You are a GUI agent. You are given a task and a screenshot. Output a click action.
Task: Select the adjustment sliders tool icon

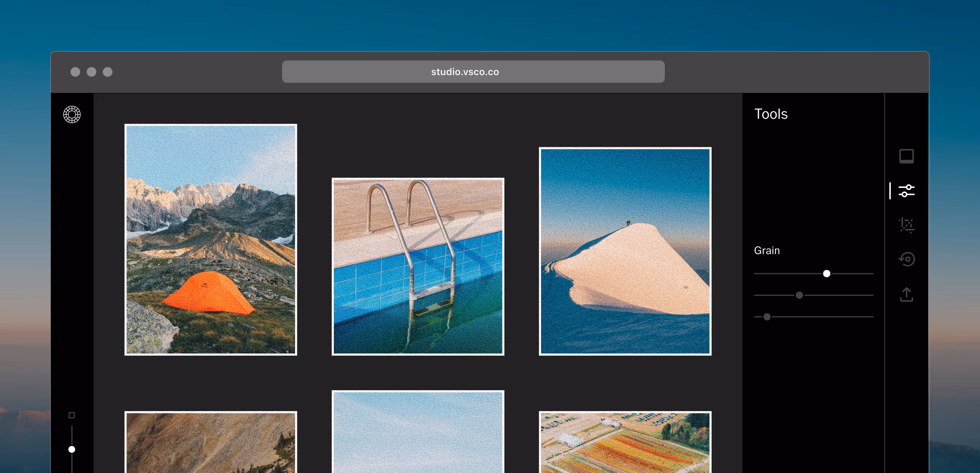coord(906,191)
